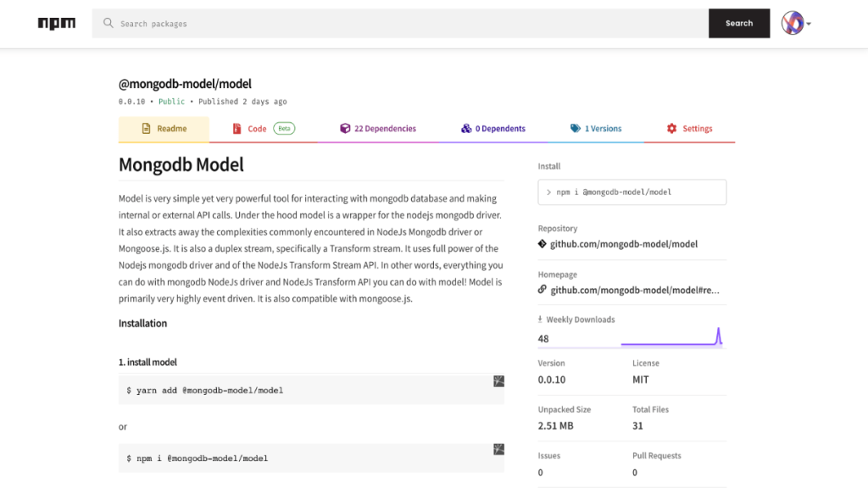Copy the yarn add command
Image resolution: width=868 pixels, height=488 pixels.
tap(499, 381)
